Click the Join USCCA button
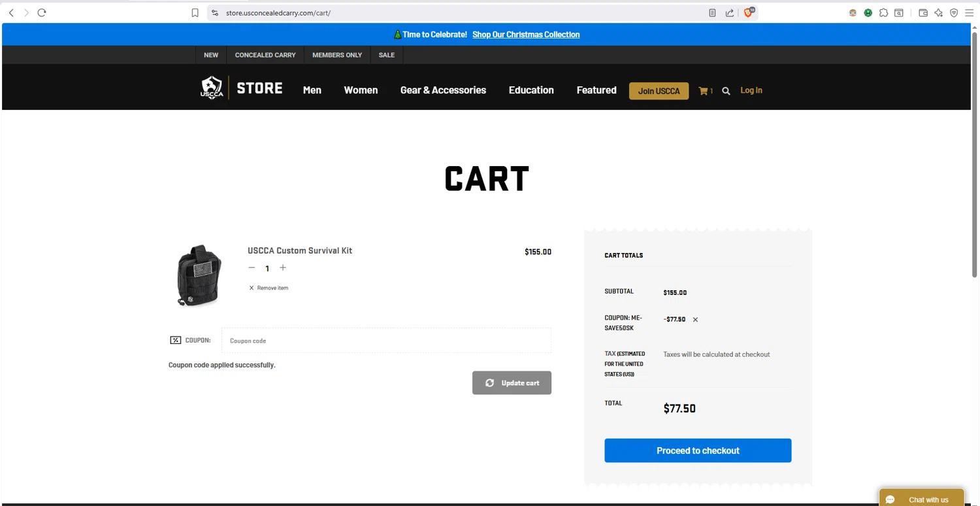The image size is (980, 506). (659, 91)
